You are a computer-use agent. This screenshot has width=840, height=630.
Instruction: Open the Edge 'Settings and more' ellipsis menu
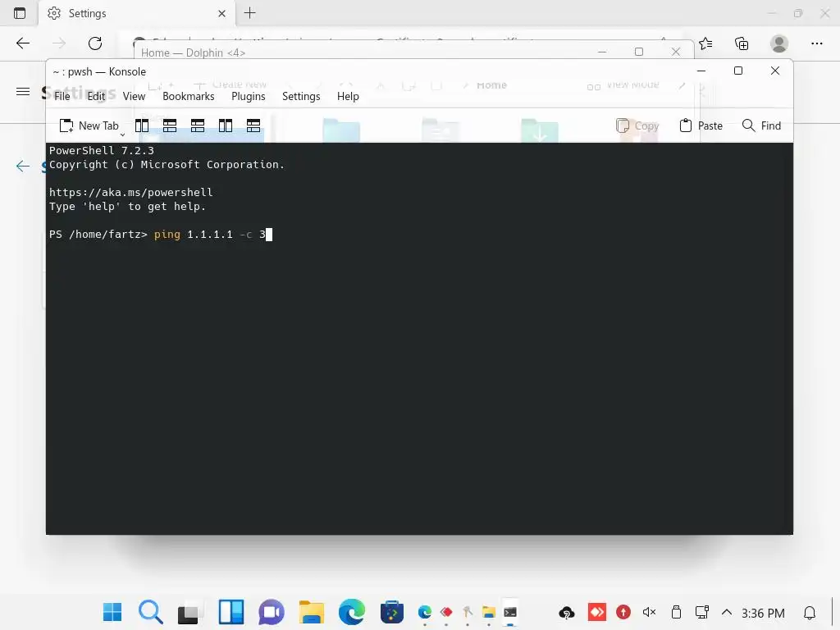pyautogui.click(x=816, y=43)
